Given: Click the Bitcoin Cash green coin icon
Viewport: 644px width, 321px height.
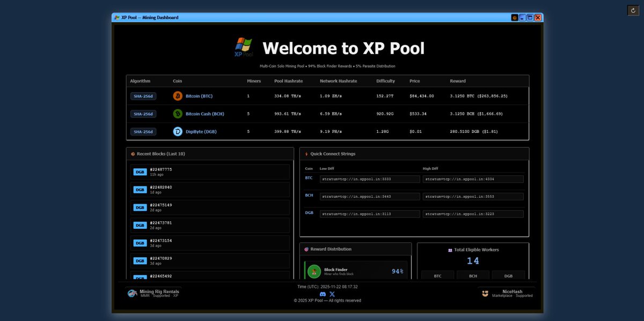Looking at the screenshot, I should 178,114.
